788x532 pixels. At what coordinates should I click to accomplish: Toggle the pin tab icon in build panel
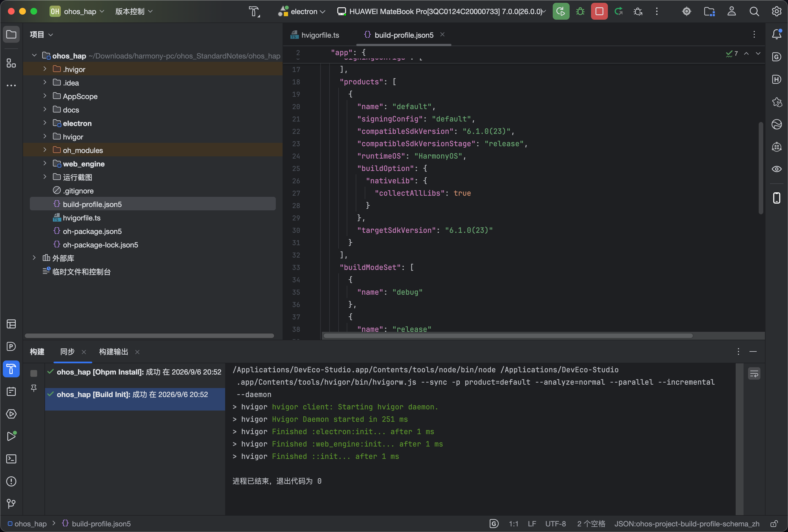pos(33,388)
